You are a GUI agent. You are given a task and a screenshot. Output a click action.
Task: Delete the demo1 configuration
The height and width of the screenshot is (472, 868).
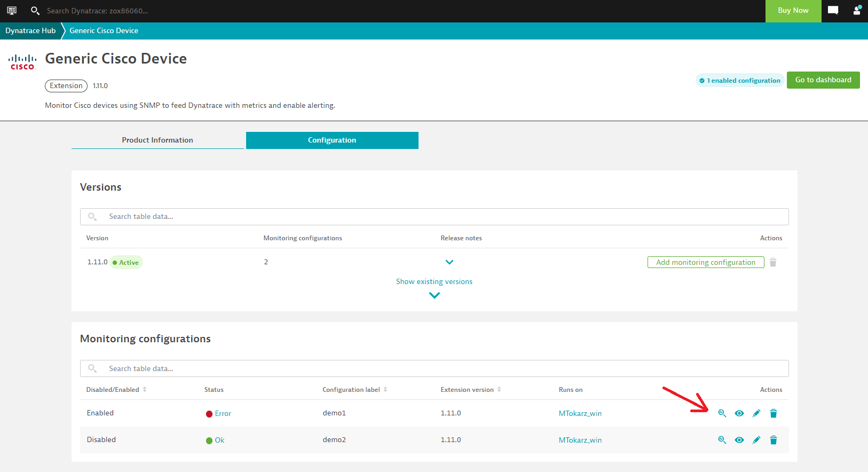774,413
